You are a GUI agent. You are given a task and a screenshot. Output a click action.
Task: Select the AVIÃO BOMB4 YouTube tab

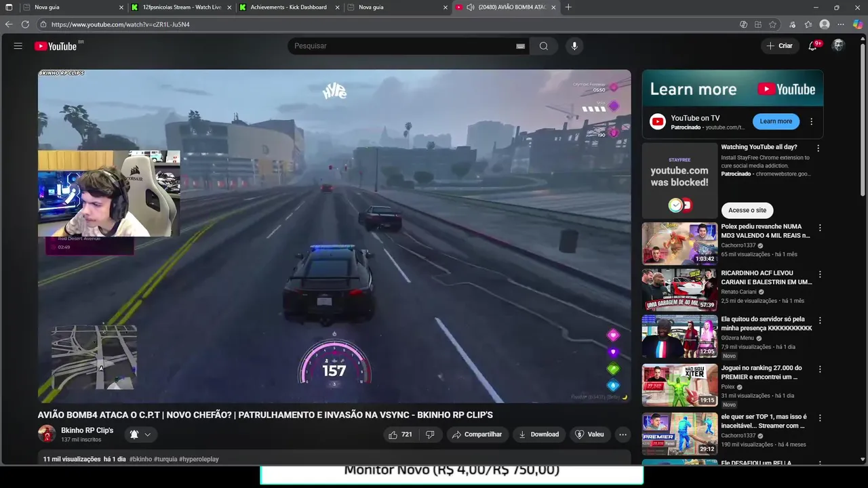[x=505, y=7]
